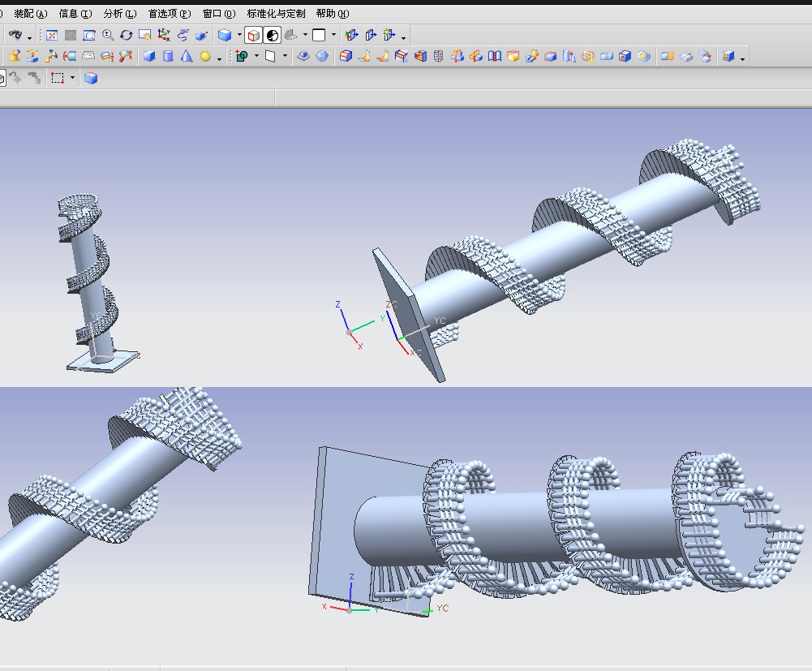The height and width of the screenshot is (671, 812).
Task: Click the Unite boolean icon
Action: 241,56
